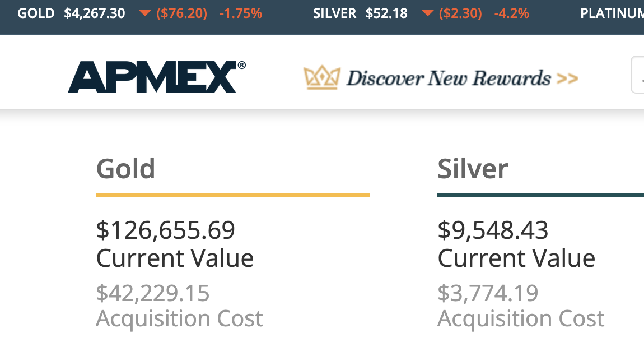Click the gold current value $126,655.69
The width and height of the screenshot is (644, 342).
click(x=166, y=230)
